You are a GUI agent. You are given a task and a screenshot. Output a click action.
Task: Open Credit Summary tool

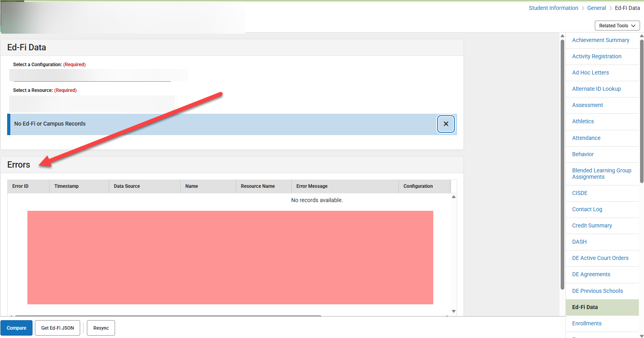pyautogui.click(x=592, y=225)
